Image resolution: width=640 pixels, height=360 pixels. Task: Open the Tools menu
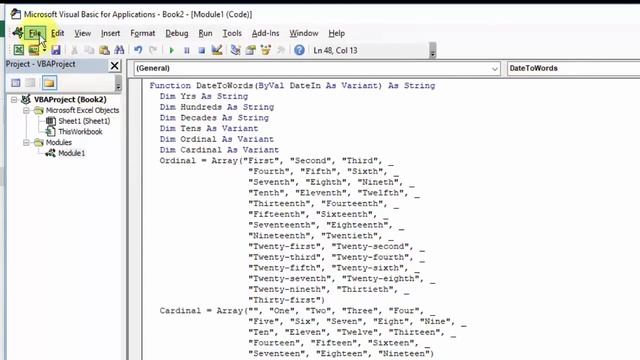pyautogui.click(x=232, y=33)
